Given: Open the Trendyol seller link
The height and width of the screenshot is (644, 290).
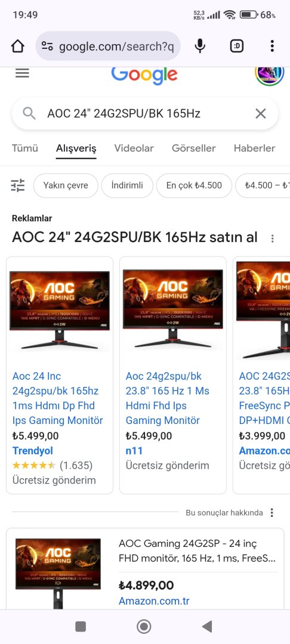Looking at the screenshot, I should 33,451.
